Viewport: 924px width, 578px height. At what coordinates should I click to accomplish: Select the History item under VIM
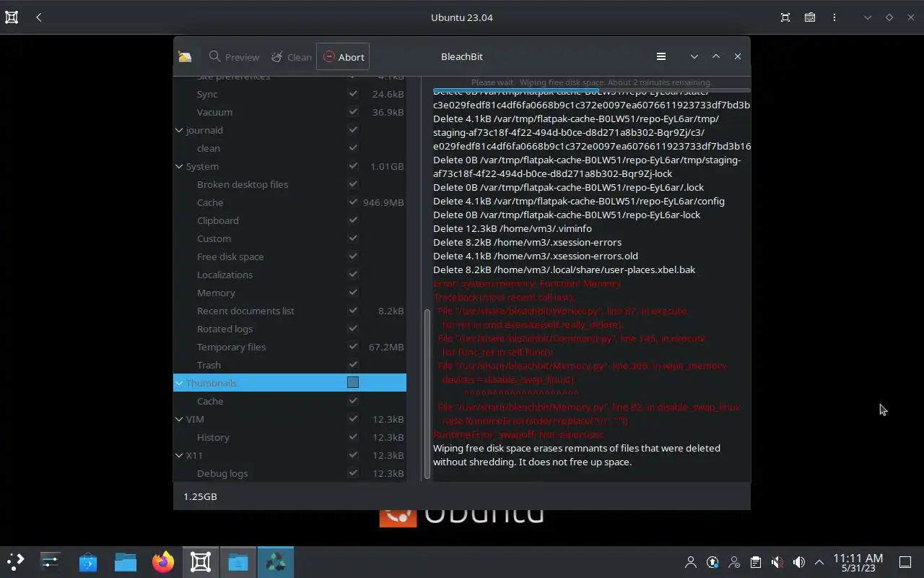pos(213,437)
